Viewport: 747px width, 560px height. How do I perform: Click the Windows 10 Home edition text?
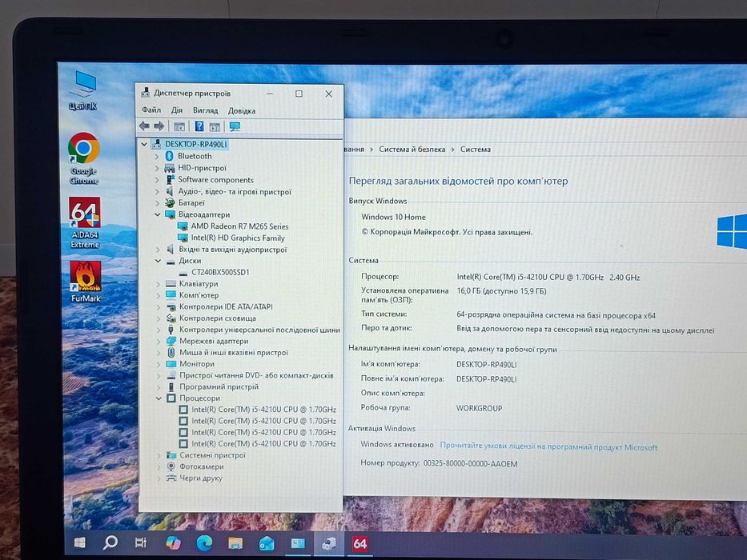pos(393,217)
